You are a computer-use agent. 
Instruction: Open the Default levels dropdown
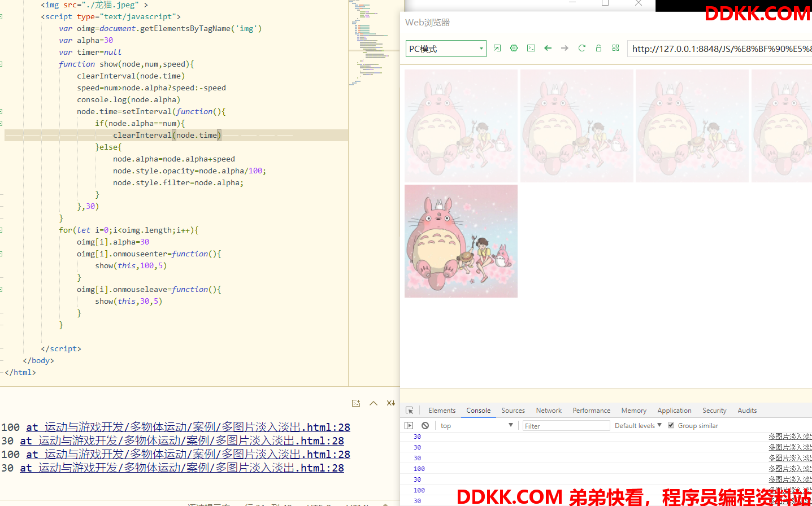point(638,426)
